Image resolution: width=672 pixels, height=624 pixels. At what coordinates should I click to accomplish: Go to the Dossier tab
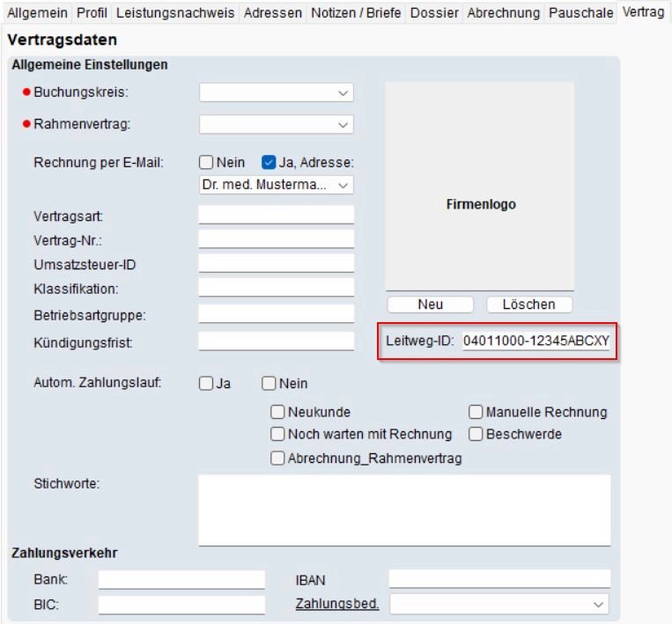[435, 13]
